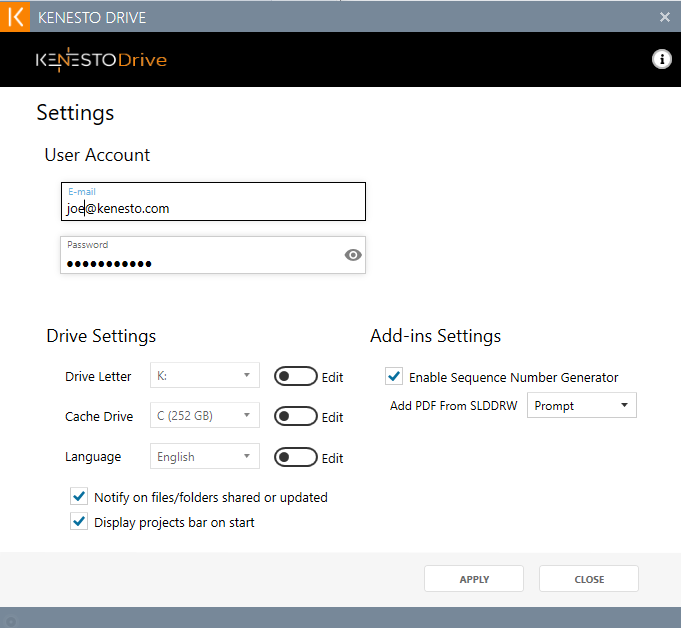
Task: Click the Add-ins Settings heading
Action: point(436,336)
